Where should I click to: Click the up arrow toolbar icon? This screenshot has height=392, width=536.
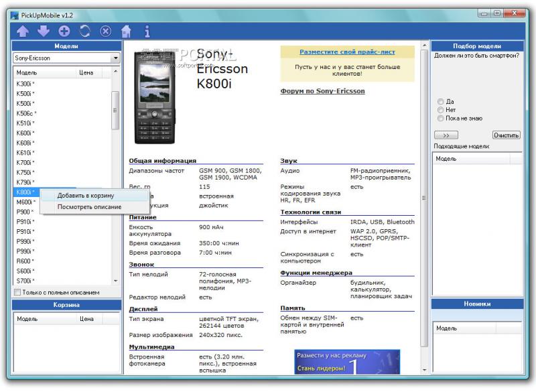23,31
